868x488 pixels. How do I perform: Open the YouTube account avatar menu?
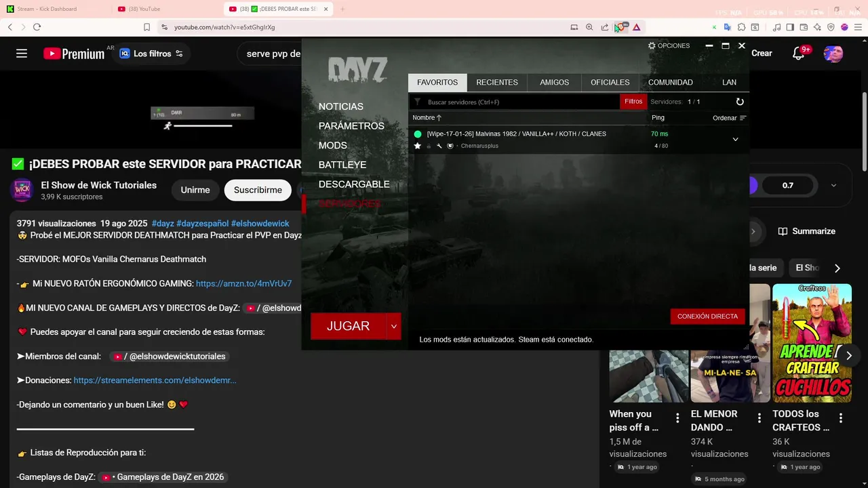pyautogui.click(x=833, y=54)
